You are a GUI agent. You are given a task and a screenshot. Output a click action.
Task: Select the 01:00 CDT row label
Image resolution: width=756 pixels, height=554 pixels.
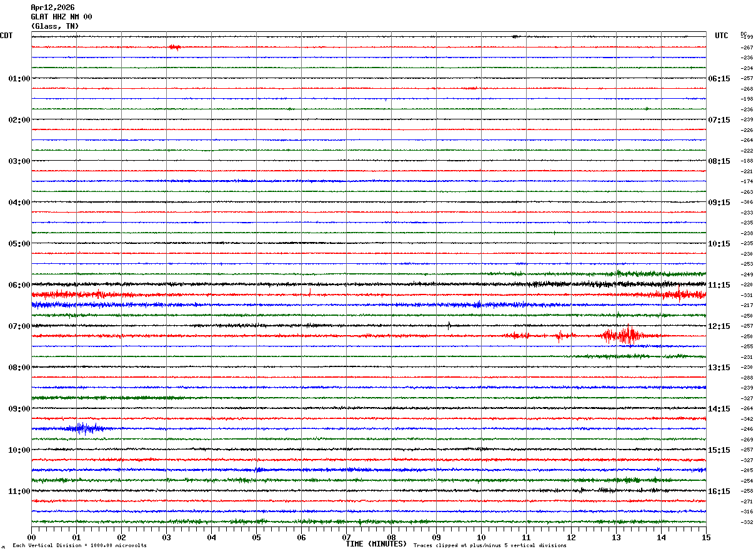pos(19,79)
